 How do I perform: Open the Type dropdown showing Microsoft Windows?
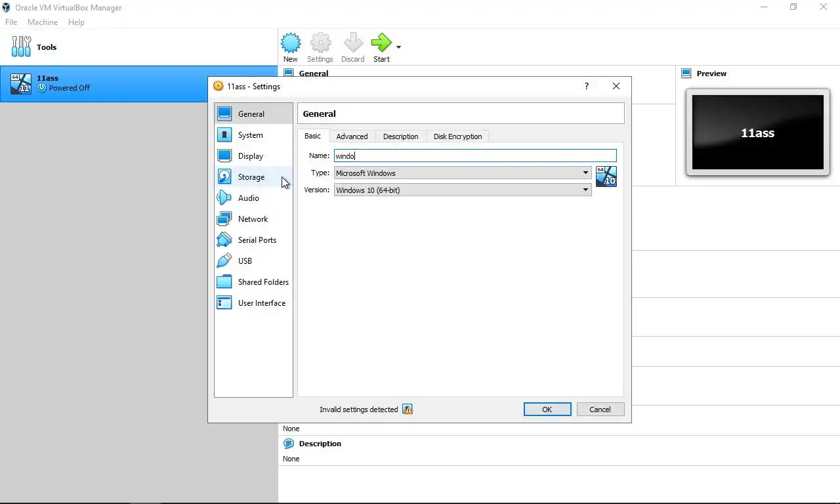(x=463, y=173)
